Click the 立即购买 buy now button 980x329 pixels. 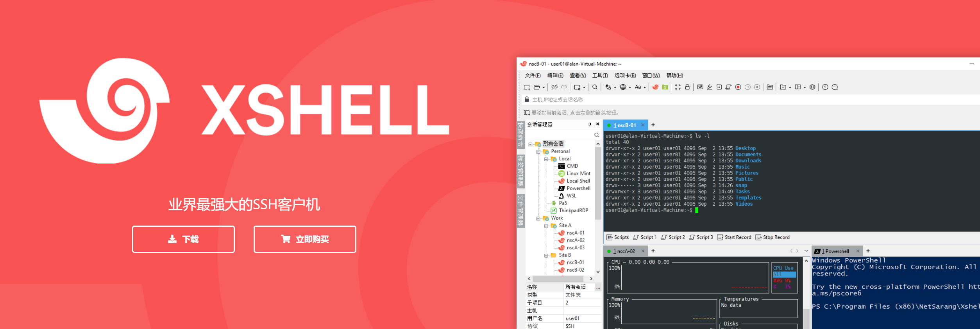305,239
